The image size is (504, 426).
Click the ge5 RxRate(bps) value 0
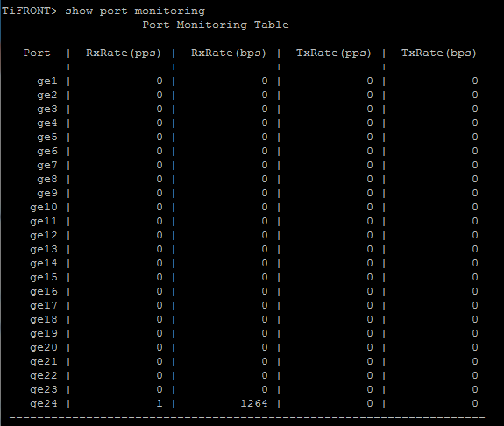pos(265,137)
